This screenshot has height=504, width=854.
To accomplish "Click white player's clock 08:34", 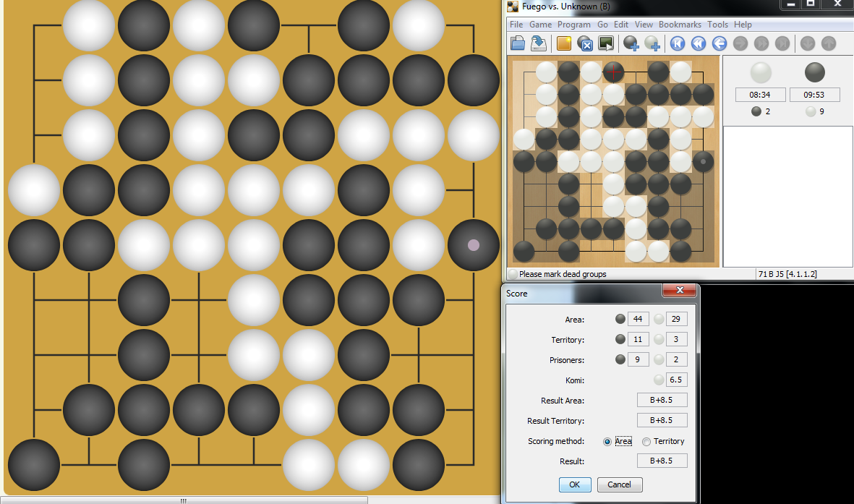I will click(x=760, y=95).
